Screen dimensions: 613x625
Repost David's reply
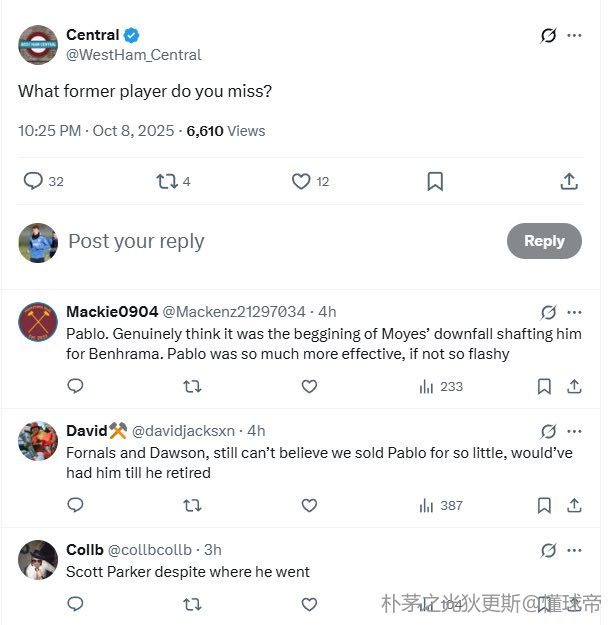tap(192, 505)
